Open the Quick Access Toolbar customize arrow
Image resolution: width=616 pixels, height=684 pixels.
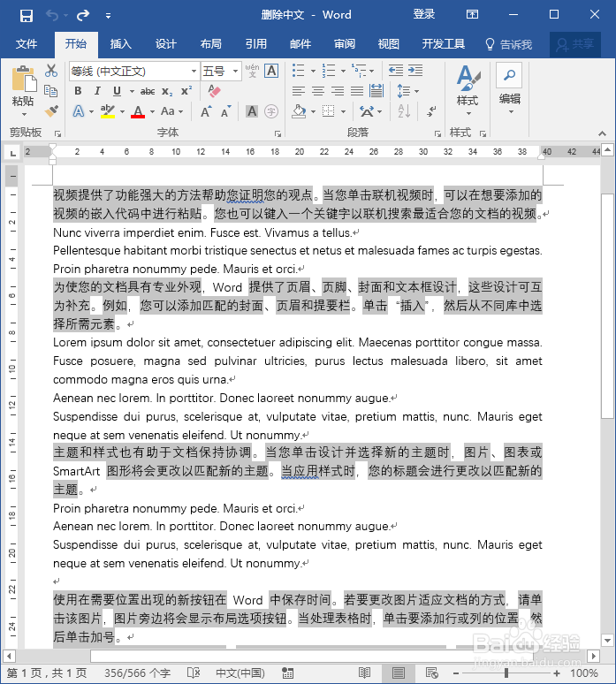point(108,16)
